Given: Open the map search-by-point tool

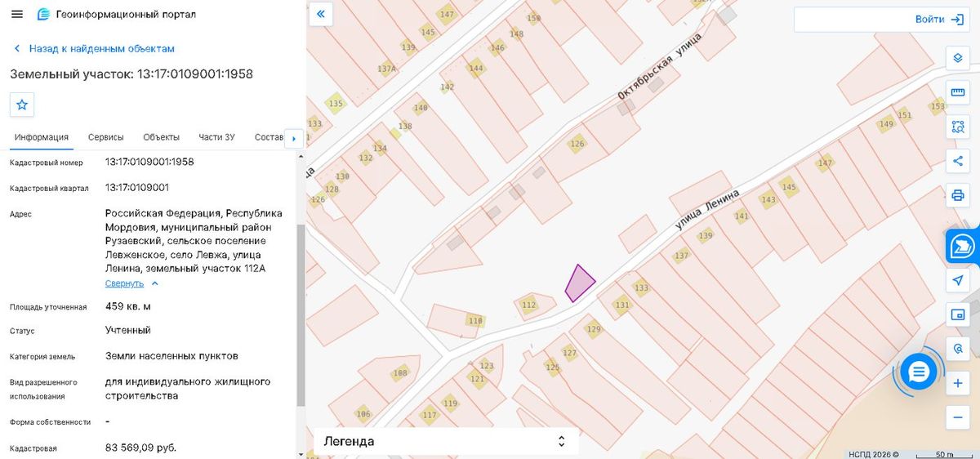Looking at the screenshot, I should tap(958, 349).
